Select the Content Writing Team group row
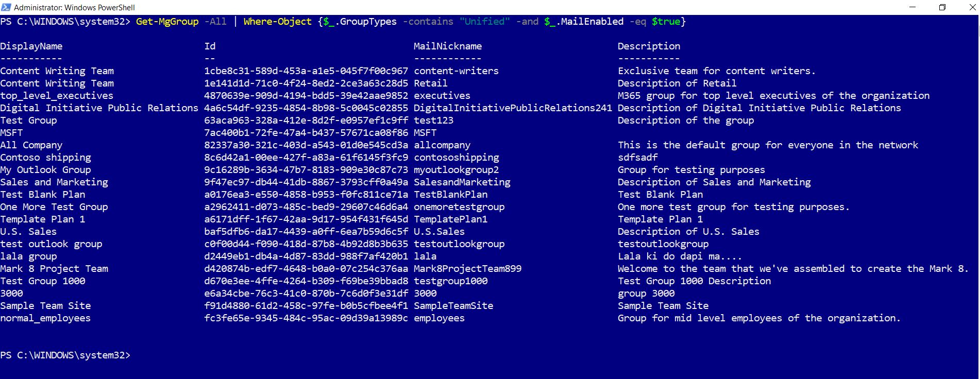Viewport: 980px width, 379px height. [x=57, y=71]
